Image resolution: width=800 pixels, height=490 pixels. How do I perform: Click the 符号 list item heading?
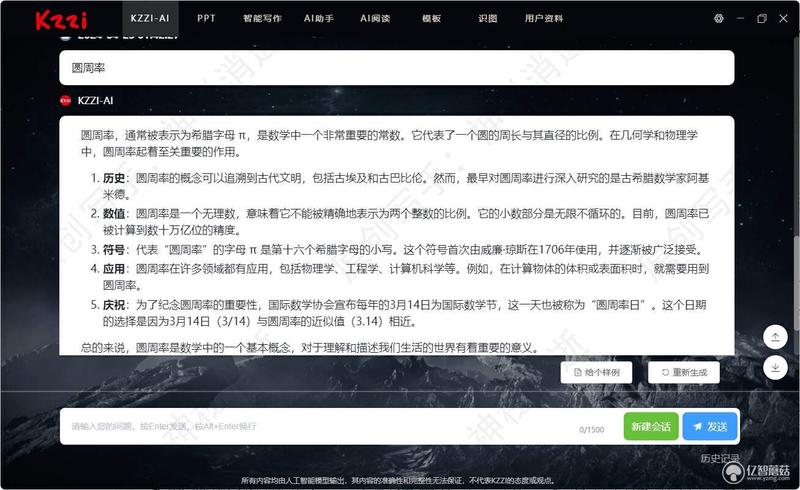click(114, 250)
